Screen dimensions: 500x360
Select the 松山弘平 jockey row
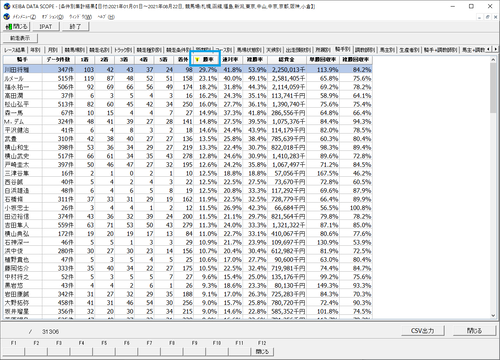188,104
